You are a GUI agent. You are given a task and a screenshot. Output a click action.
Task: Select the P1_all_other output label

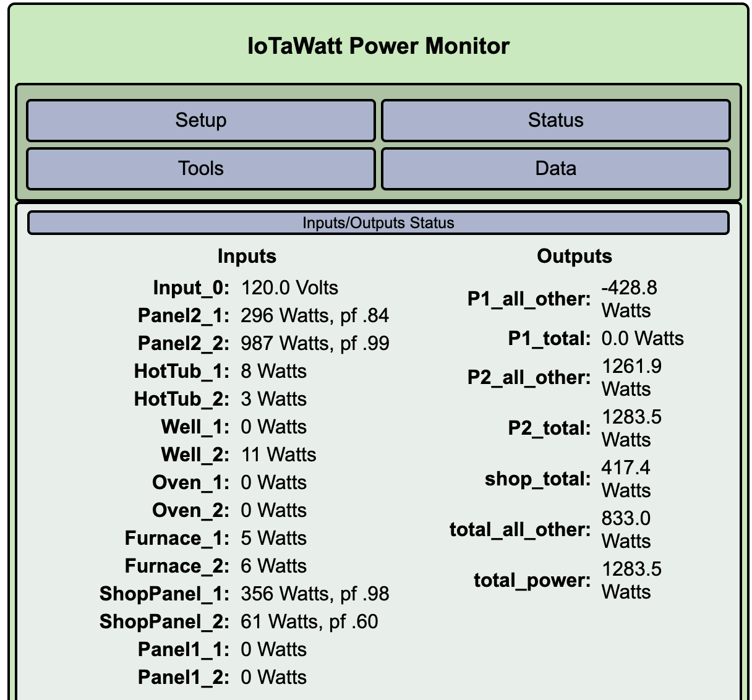coord(529,299)
